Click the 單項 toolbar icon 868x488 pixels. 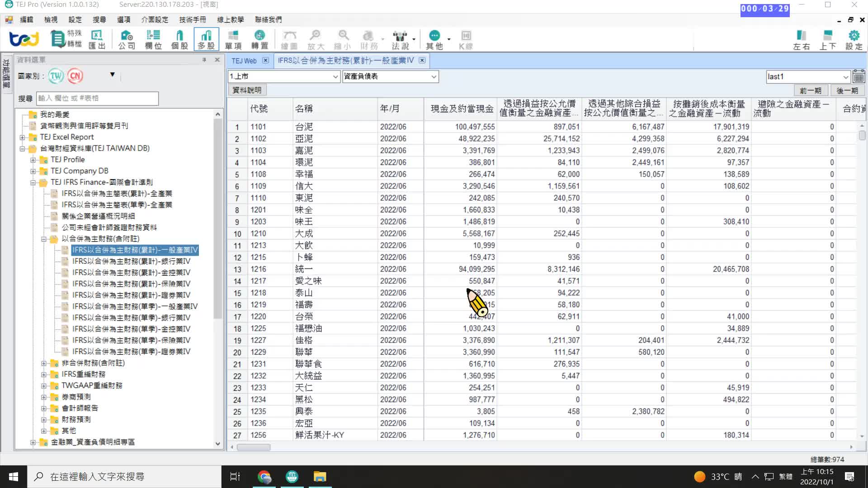pyautogui.click(x=233, y=39)
